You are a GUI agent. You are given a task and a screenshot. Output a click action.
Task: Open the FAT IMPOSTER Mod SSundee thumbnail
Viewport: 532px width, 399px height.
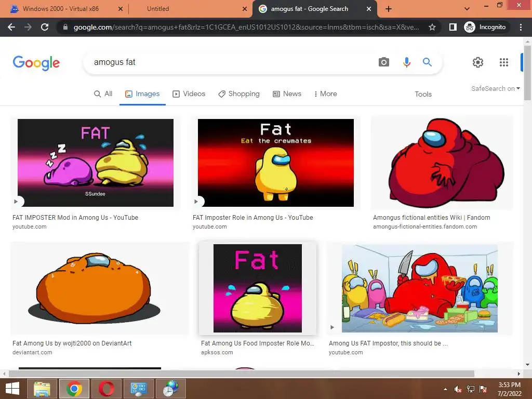click(x=96, y=163)
